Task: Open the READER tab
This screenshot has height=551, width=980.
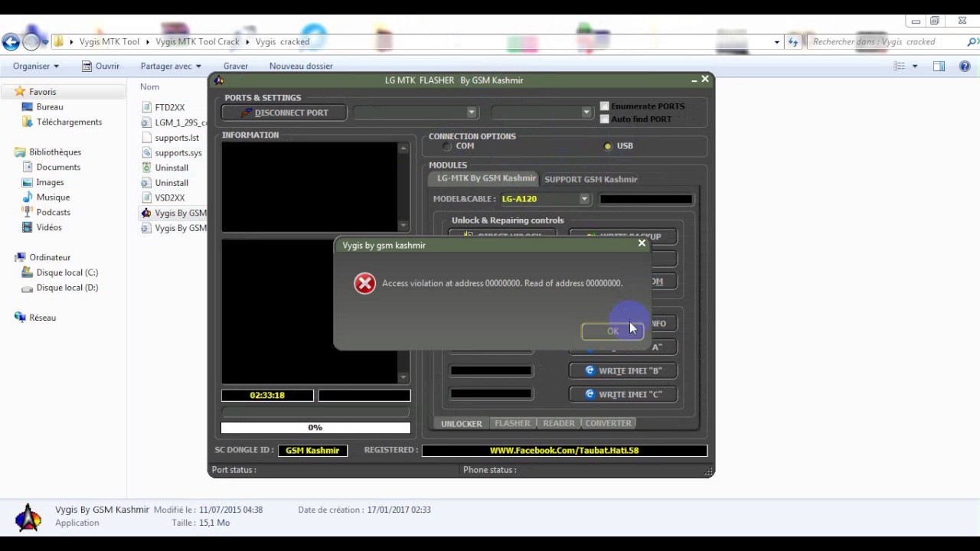Action: [559, 423]
